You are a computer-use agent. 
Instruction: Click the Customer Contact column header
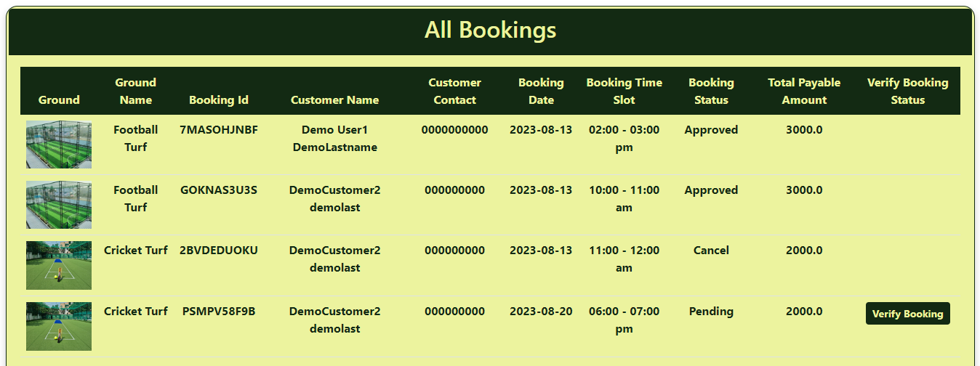pyautogui.click(x=454, y=91)
